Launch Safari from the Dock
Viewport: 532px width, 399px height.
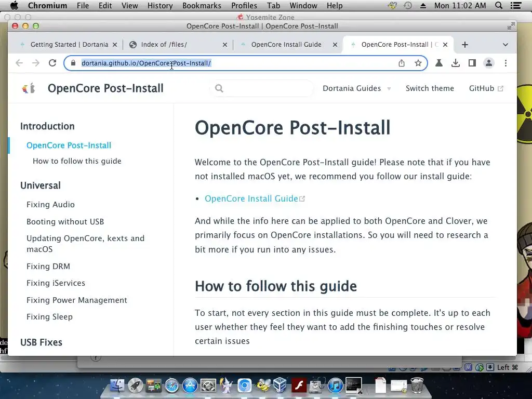click(171, 386)
